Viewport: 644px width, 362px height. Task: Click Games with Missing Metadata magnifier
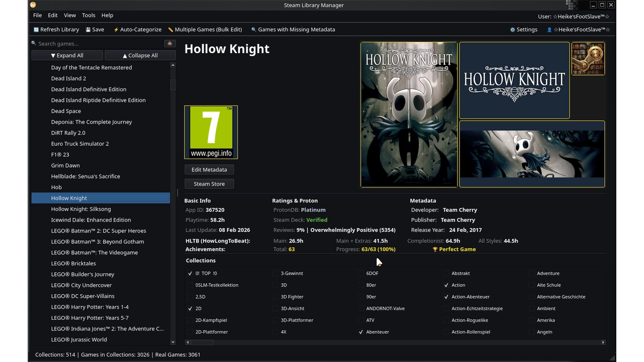click(x=254, y=30)
